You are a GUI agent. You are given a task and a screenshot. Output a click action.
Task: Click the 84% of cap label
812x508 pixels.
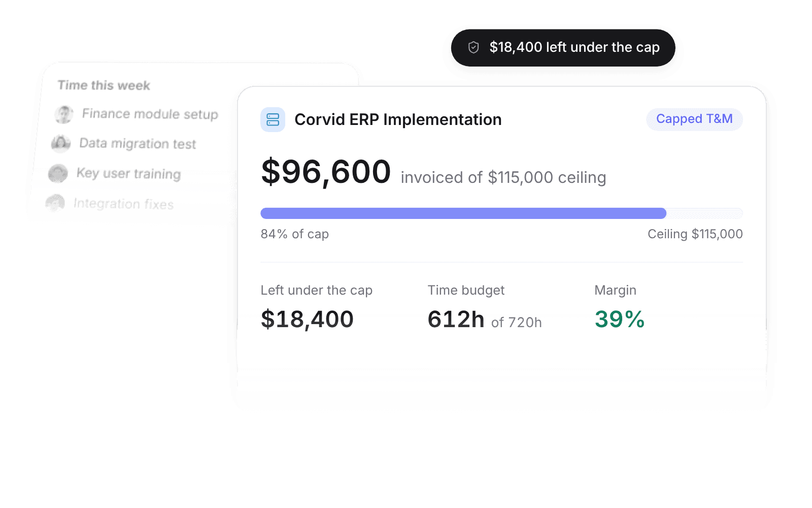point(295,234)
